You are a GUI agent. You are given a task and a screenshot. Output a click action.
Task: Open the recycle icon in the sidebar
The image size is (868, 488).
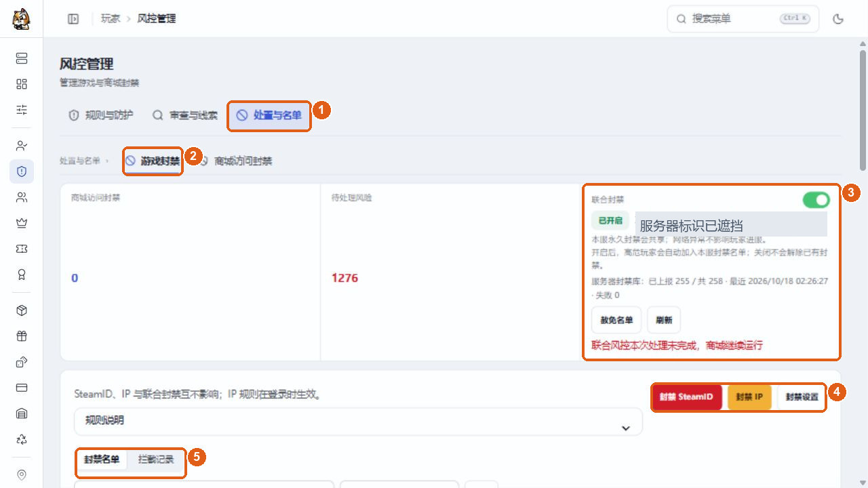click(22, 439)
